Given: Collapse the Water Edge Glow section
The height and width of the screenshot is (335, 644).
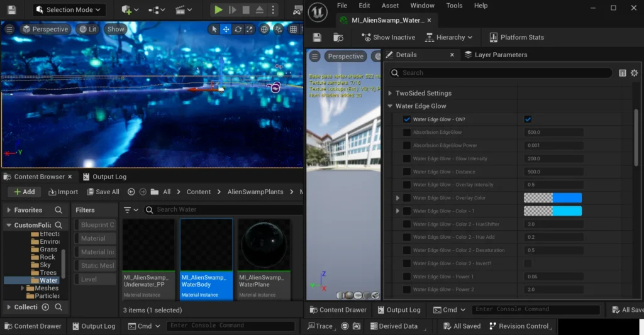Looking at the screenshot, I should pyautogui.click(x=390, y=106).
